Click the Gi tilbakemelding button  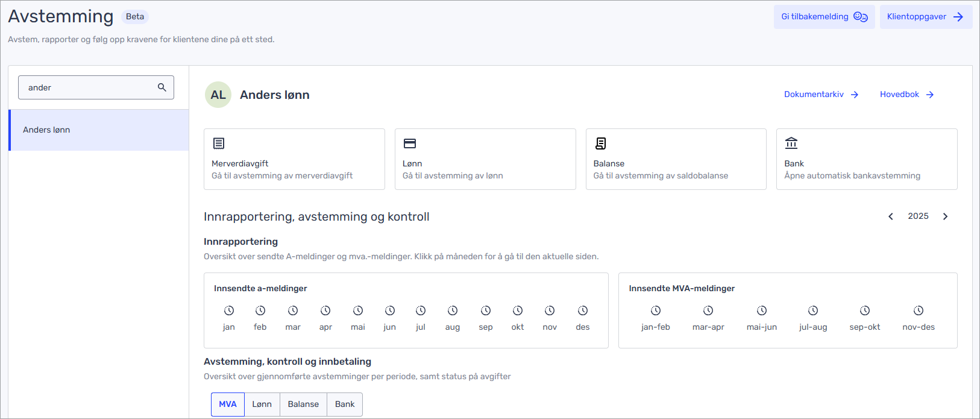point(824,17)
